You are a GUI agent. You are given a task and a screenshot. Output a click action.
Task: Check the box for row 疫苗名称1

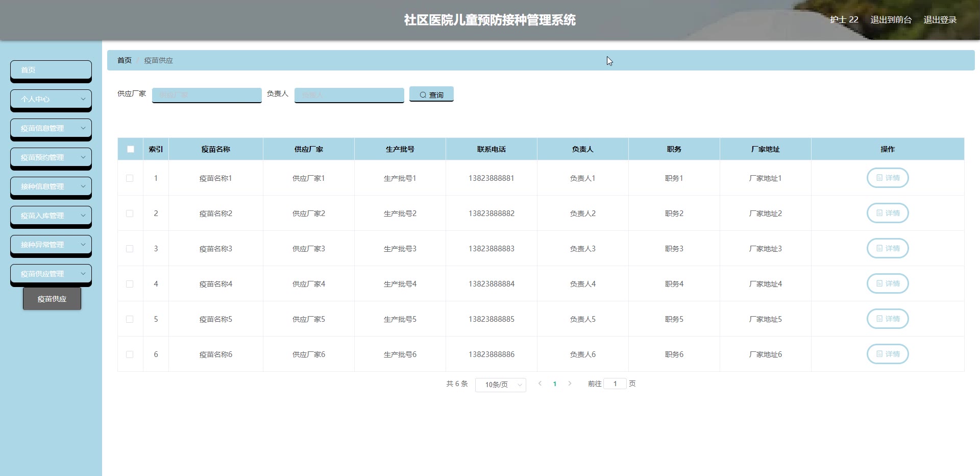[130, 178]
